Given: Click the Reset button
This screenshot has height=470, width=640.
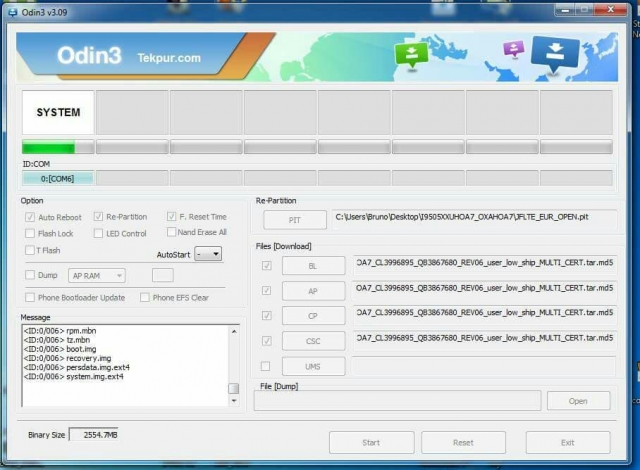Looking at the screenshot, I should point(463,442).
